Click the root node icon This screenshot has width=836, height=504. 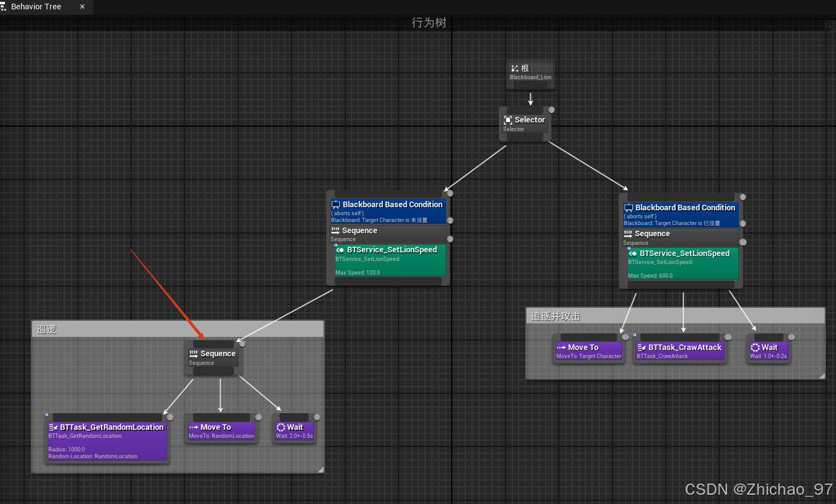pyautogui.click(x=515, y=69)
